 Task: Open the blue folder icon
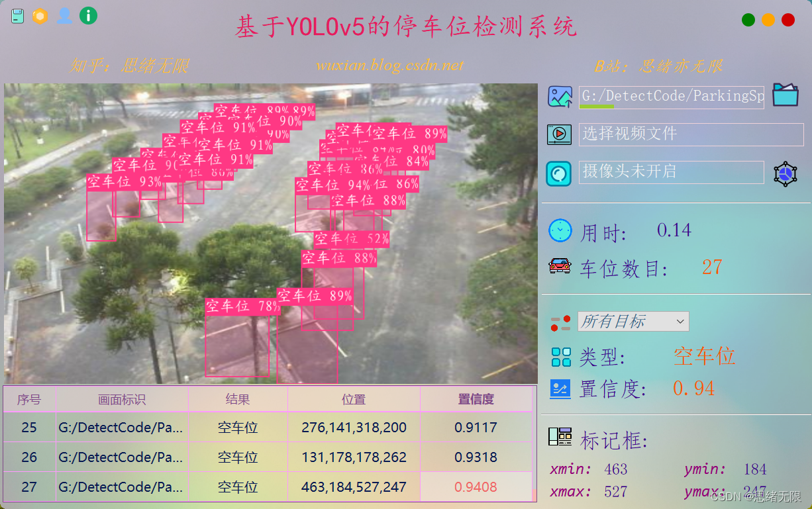(x=786, y=95)
